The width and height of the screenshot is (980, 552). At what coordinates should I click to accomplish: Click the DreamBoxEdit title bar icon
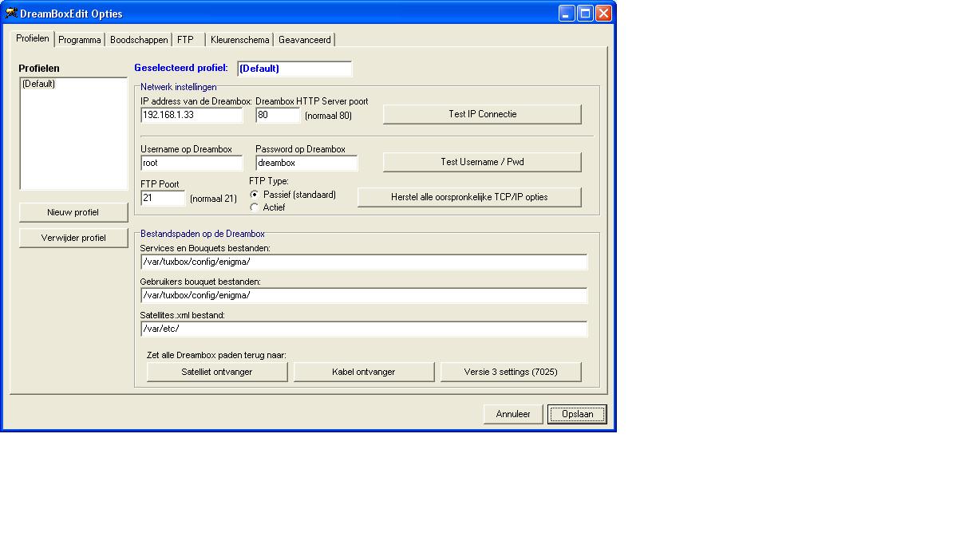pyautogui.click(x=11, y=13)
